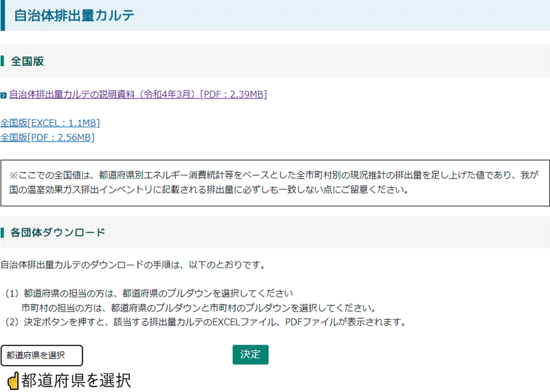This screenshot has height=392, width=550.
Task: Open the 都道府県を選択 dropdown
Action: pyautogui.click(x=42, y=356)
